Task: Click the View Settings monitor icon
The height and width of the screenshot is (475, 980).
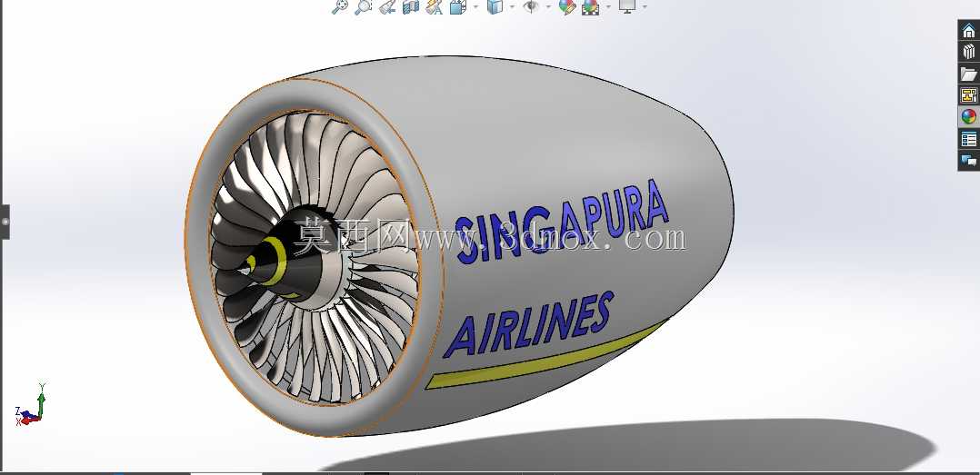Action: [627, 6]
